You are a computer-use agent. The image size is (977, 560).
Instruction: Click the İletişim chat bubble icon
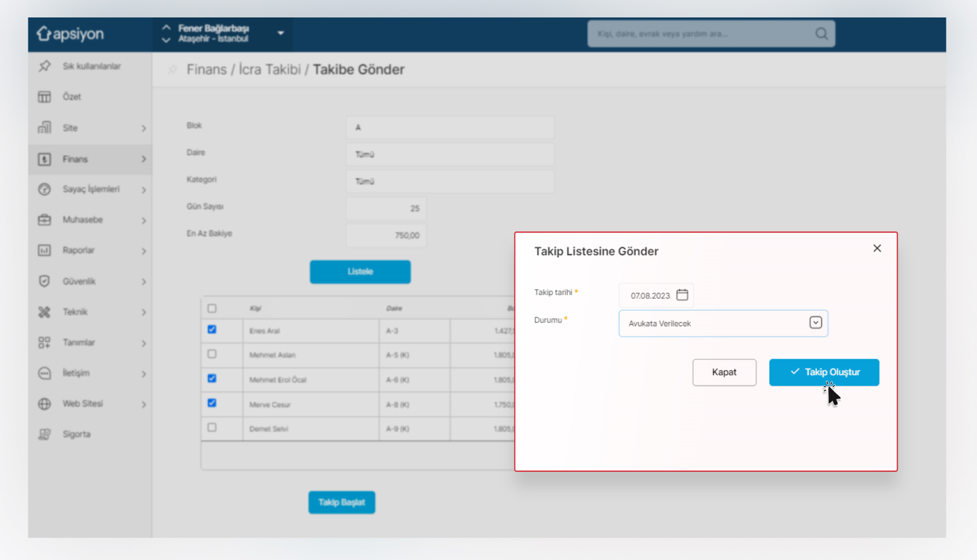tap(44, 373)
